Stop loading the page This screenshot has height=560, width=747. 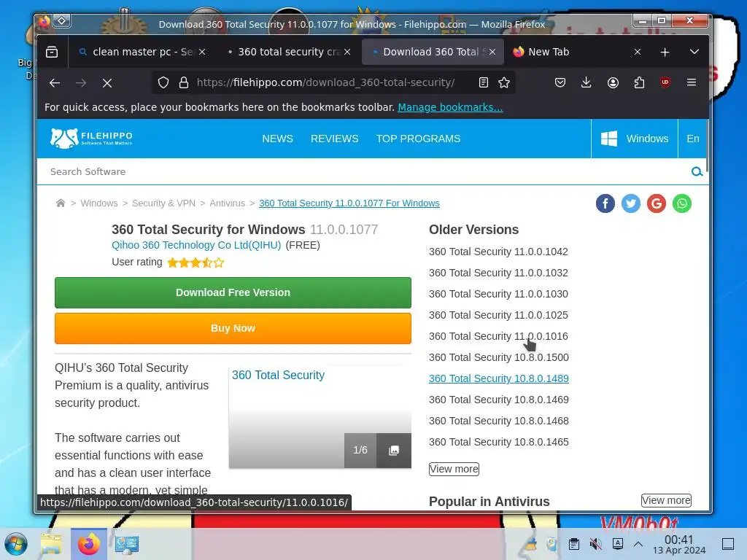point(107,83)
